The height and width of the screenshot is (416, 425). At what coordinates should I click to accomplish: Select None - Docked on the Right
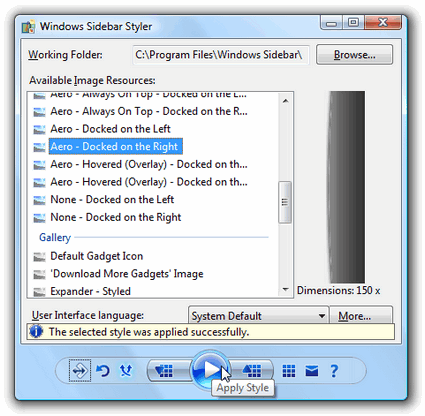116,217
